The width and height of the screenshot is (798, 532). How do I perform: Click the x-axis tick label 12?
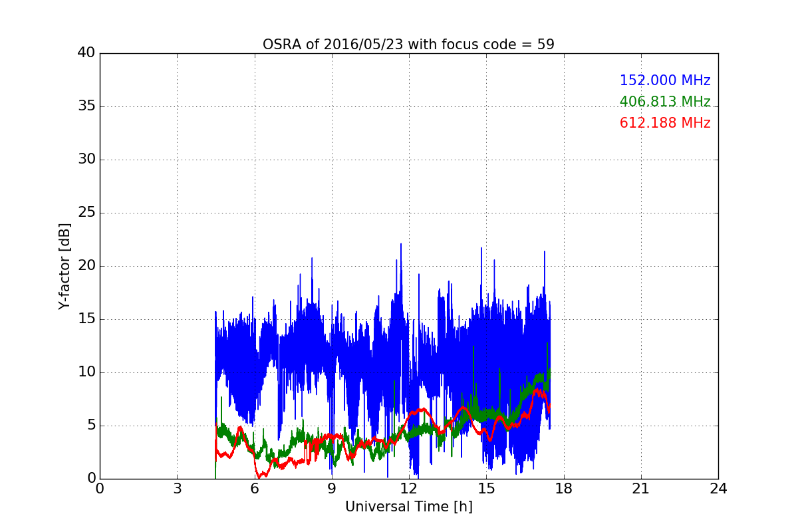409,489
